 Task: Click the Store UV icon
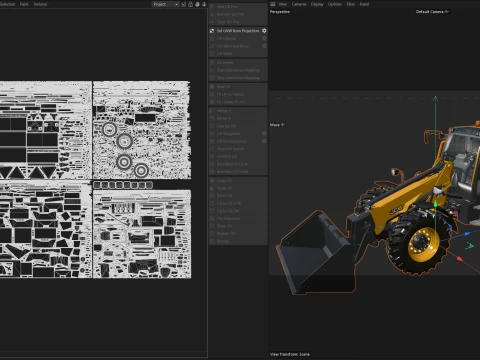(x=212, y=226)
